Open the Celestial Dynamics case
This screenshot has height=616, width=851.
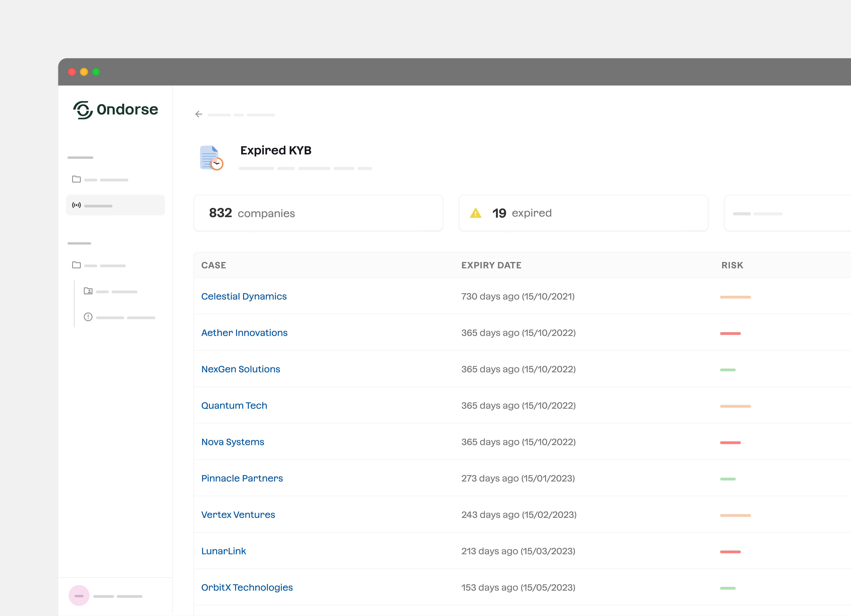click(x=244, y=296)
